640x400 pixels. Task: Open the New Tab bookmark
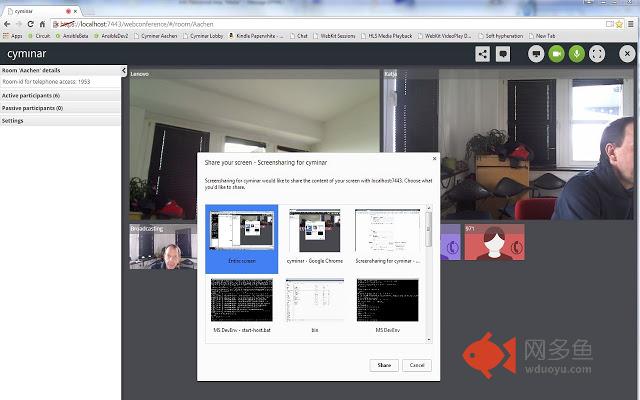tap(542, 36)
